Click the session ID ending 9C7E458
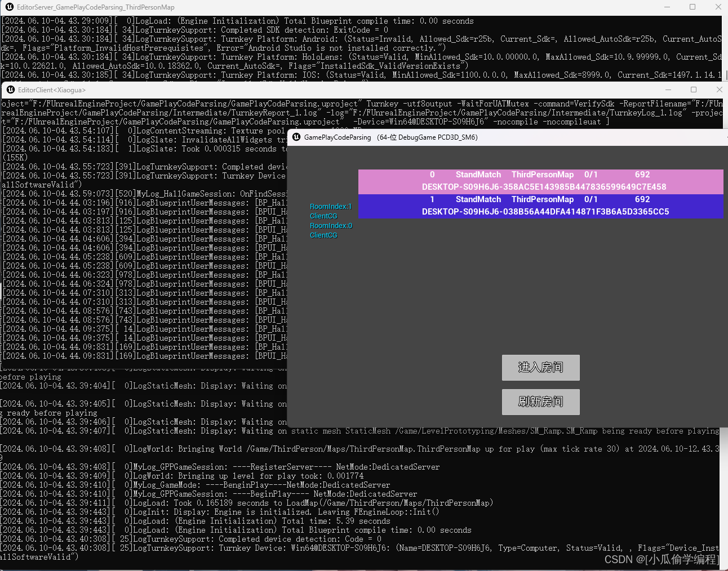This screenshot has height=571, width=728. pos(544,187)
